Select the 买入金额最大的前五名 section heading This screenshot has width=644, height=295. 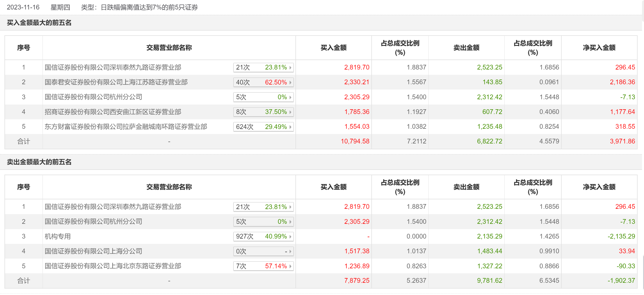pyautogui.click(x=39, y=23)
